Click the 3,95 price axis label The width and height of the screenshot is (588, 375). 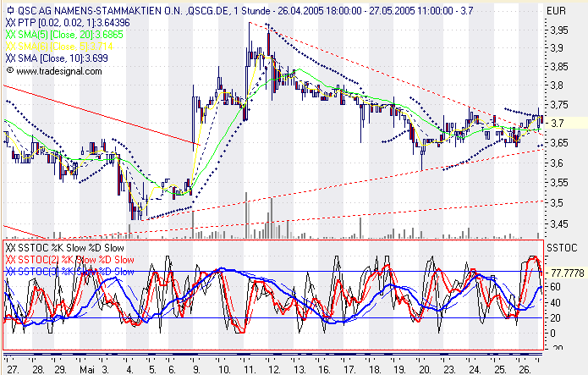pos(558,30)
